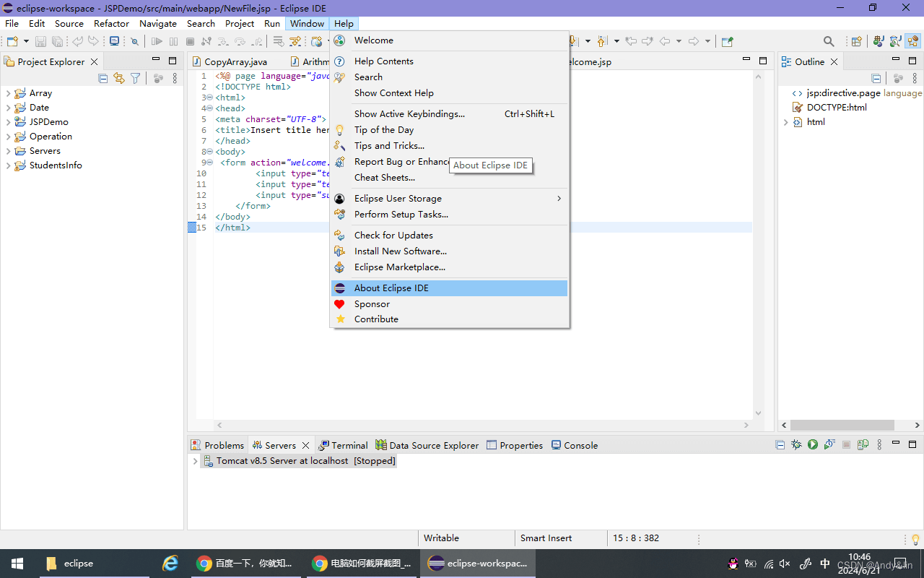Expand the html node in Outline
This screenshot has height=578, width=924.
pyautogui.click(x=785, y=122)
